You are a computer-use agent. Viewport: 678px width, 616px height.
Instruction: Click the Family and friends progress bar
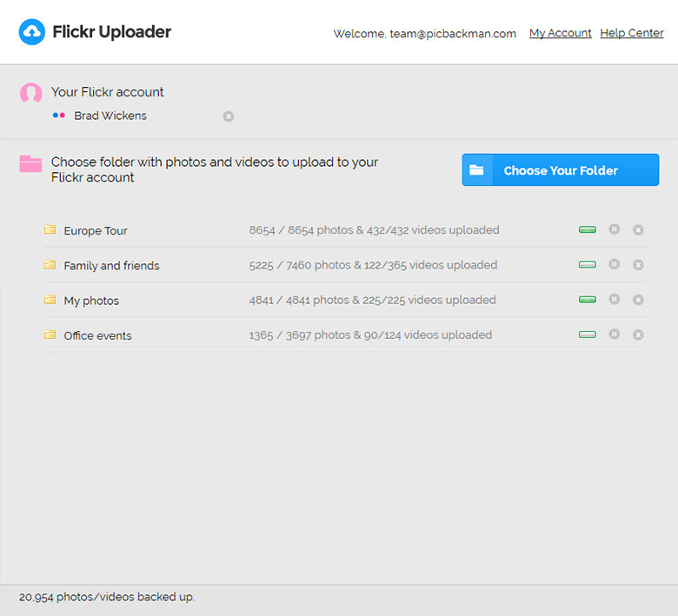(x=588, y=264)
